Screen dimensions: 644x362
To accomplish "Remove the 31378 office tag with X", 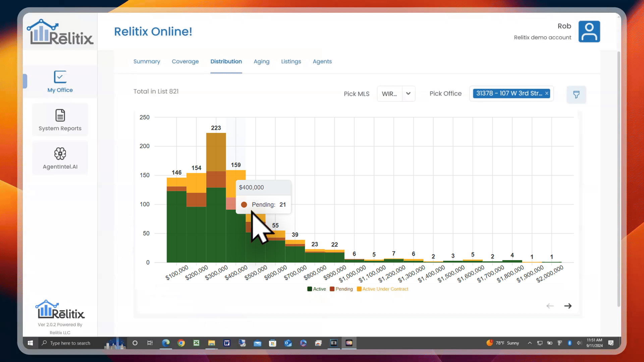I will pos(547,94).
